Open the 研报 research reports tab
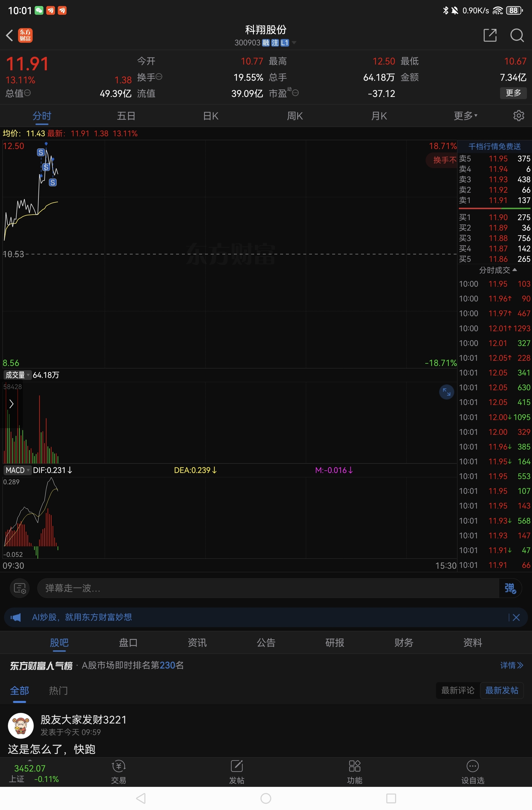The height and width of the screenshot is (810, 532). click(335, 642)
